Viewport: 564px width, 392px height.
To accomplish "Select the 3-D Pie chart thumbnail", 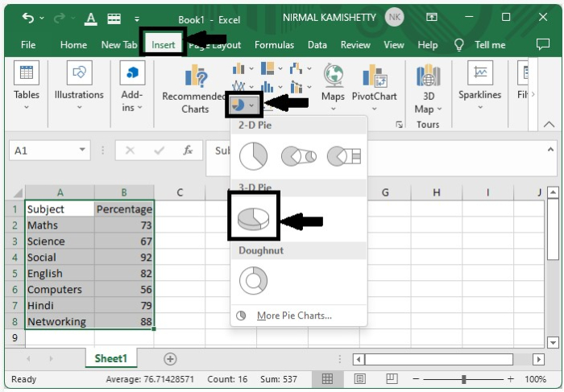I will [254, 218].
